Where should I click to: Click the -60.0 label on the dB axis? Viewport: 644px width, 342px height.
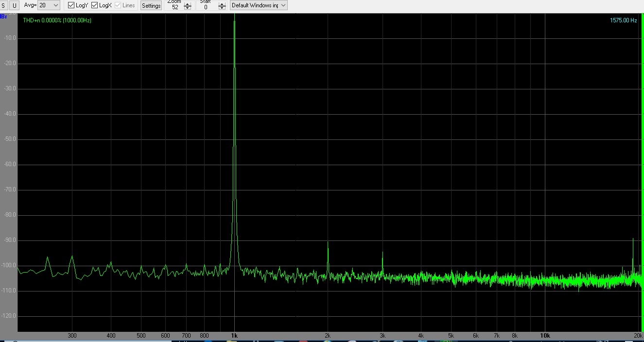9,164
